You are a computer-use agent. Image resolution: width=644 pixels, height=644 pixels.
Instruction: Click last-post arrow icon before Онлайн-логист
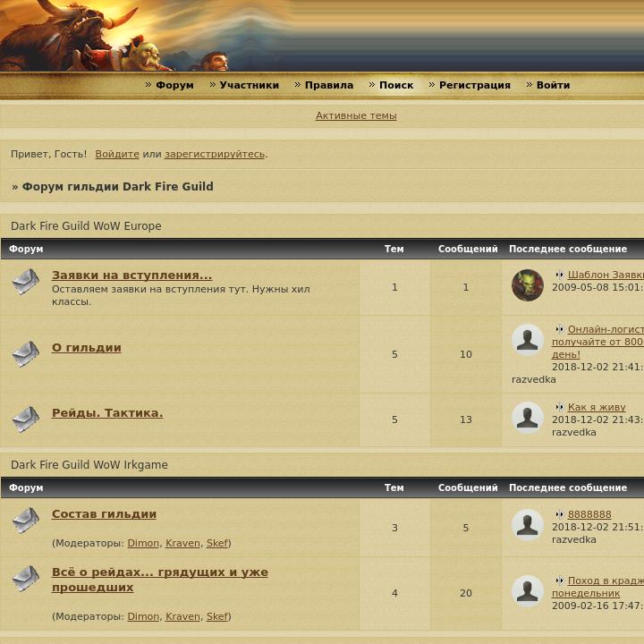click(559, 329)
